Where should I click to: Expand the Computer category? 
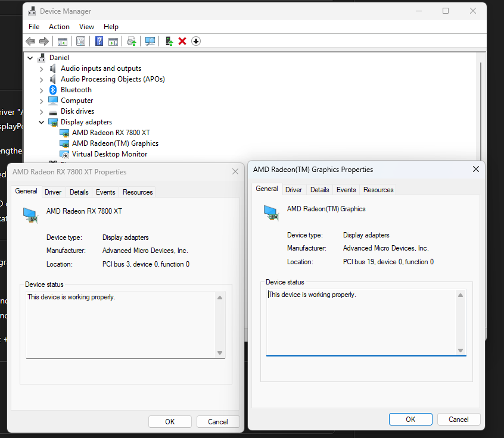[42, 101]
